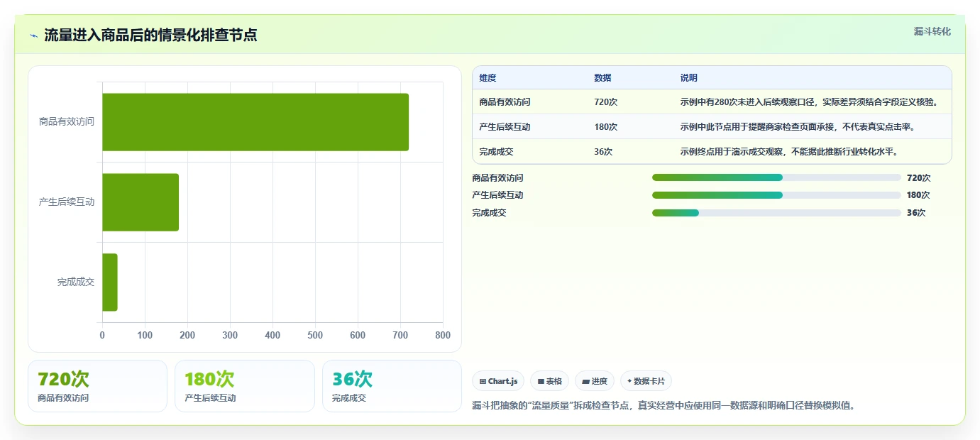
Task: Click the longest chart bar for 商品有效访问
Action: point(255,122)
